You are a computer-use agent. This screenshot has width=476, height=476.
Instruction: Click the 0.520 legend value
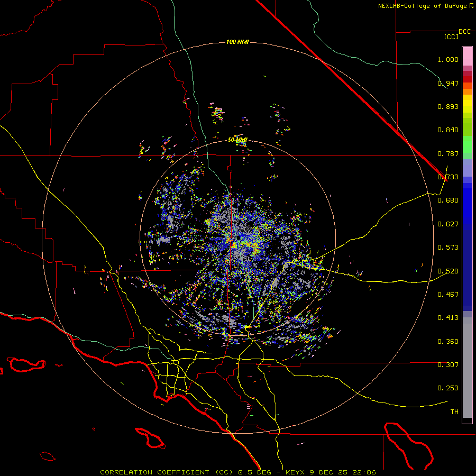click(x=448, y=271)
